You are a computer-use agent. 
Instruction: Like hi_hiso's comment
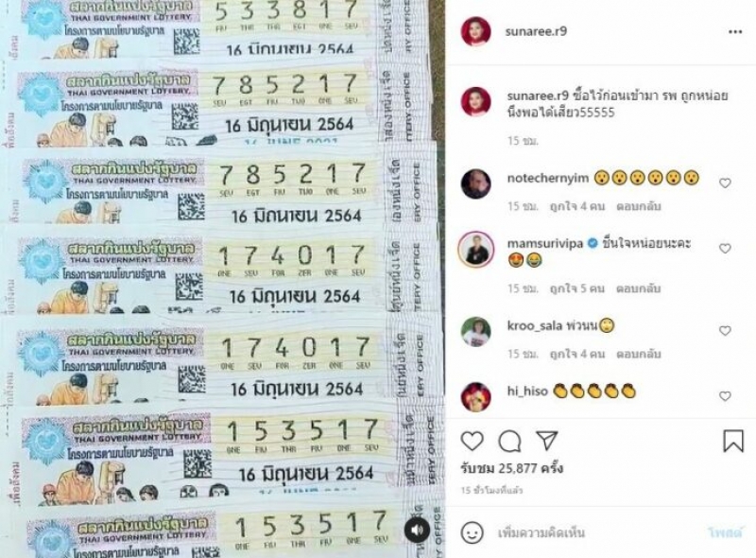(x=725, y=396)
